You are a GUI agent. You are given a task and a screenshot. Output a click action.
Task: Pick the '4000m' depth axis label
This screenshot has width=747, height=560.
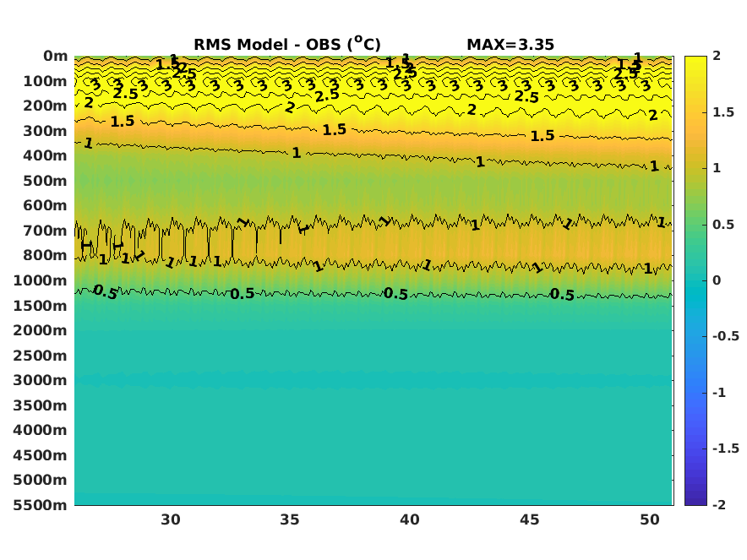40,431
